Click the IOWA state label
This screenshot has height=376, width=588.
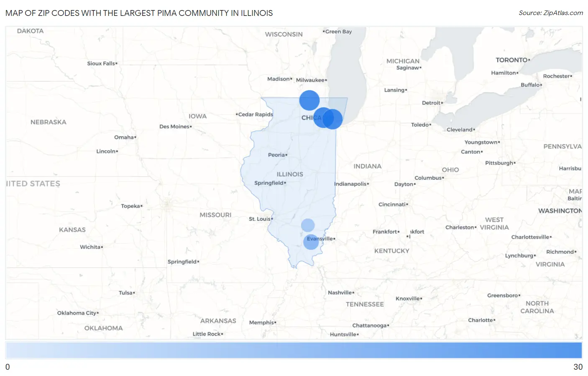tap(197, 116)
